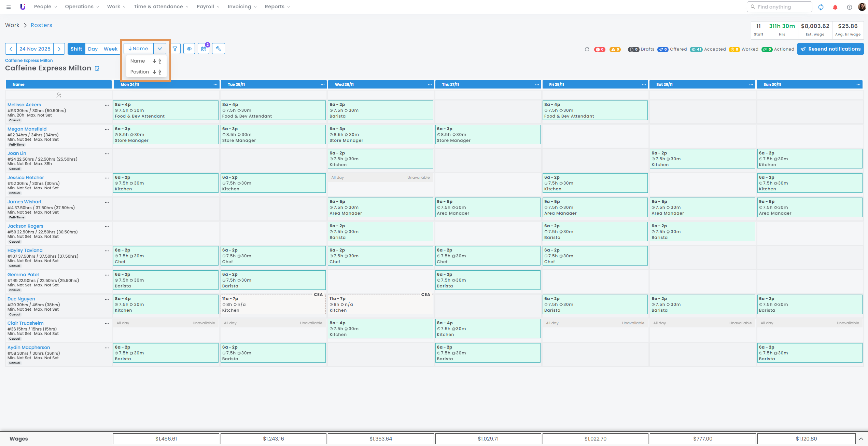Image resolution: width=868 pixels, height=446 pixels.
Task: Click the edit icon beside Caffeine Express Milton
Action: pos(97,68)
